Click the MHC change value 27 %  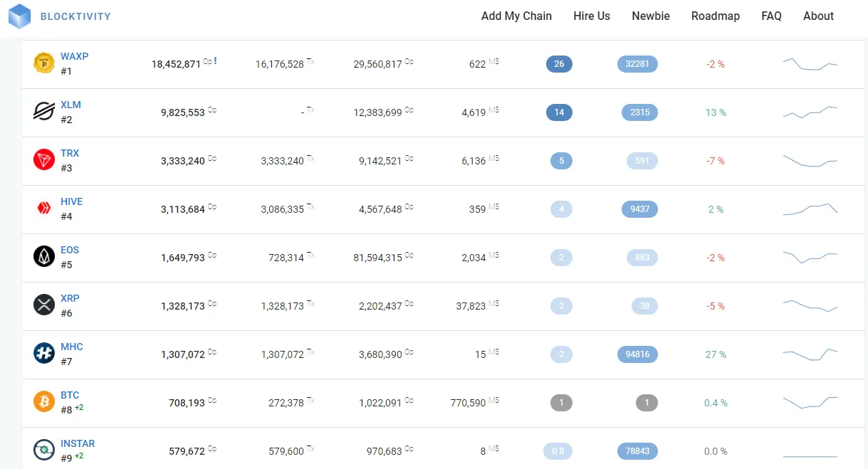716,354
